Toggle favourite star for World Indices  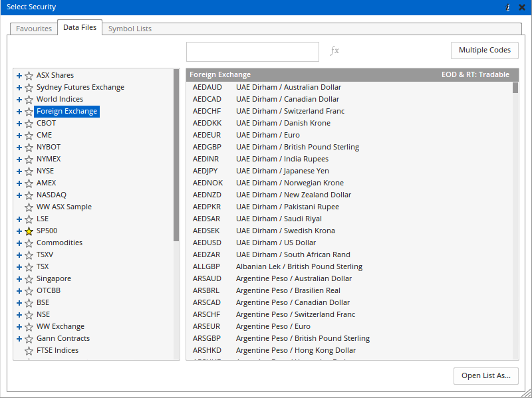pyautogui.click(x=29, y=99)
